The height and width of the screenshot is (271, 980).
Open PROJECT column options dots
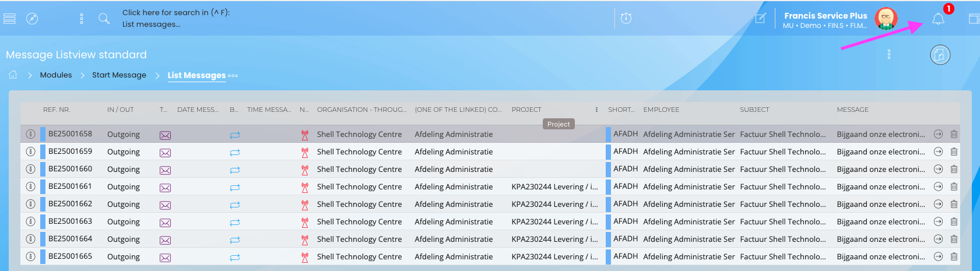[596, 110]
